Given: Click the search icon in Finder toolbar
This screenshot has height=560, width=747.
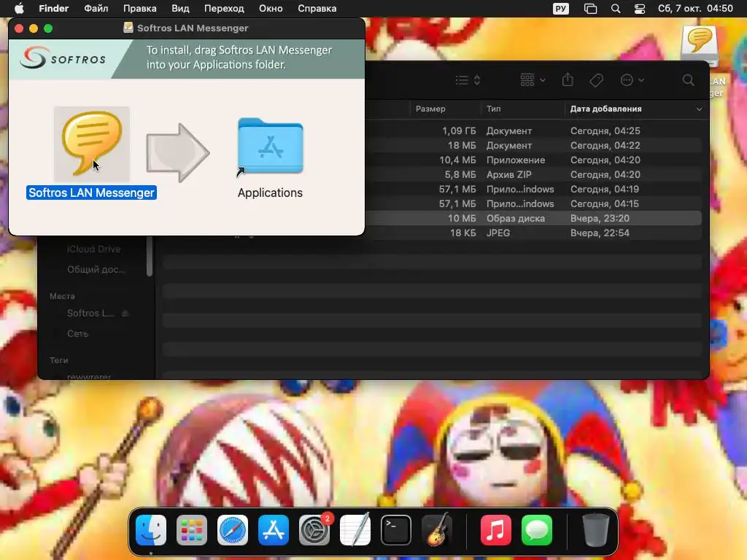Looking at the screenshot, I should (x=688, y=80).
